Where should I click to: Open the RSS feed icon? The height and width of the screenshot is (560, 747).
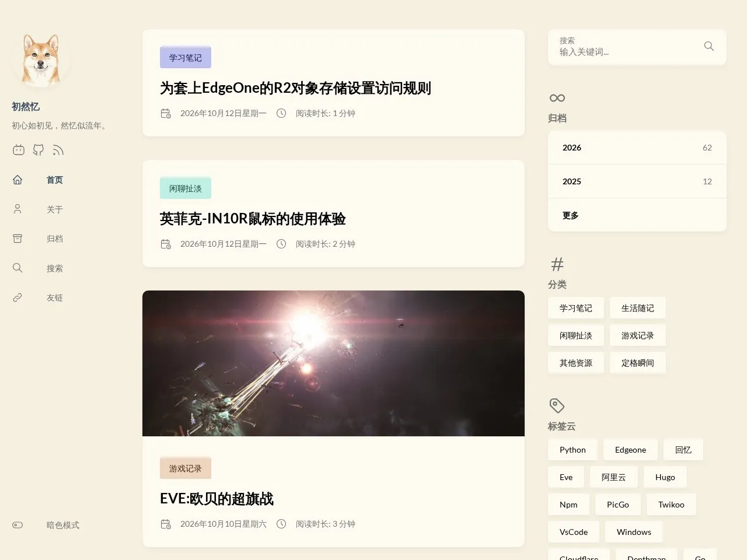(x=58, y=150)
